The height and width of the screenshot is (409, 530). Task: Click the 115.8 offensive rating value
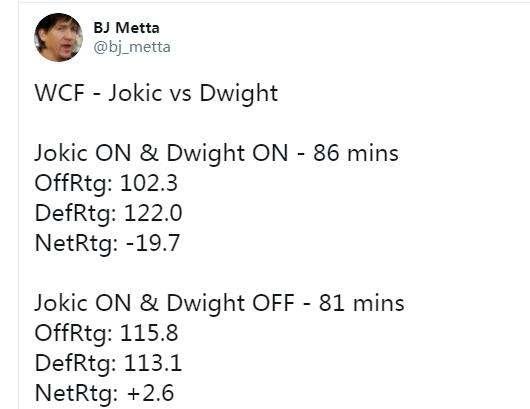149,333
